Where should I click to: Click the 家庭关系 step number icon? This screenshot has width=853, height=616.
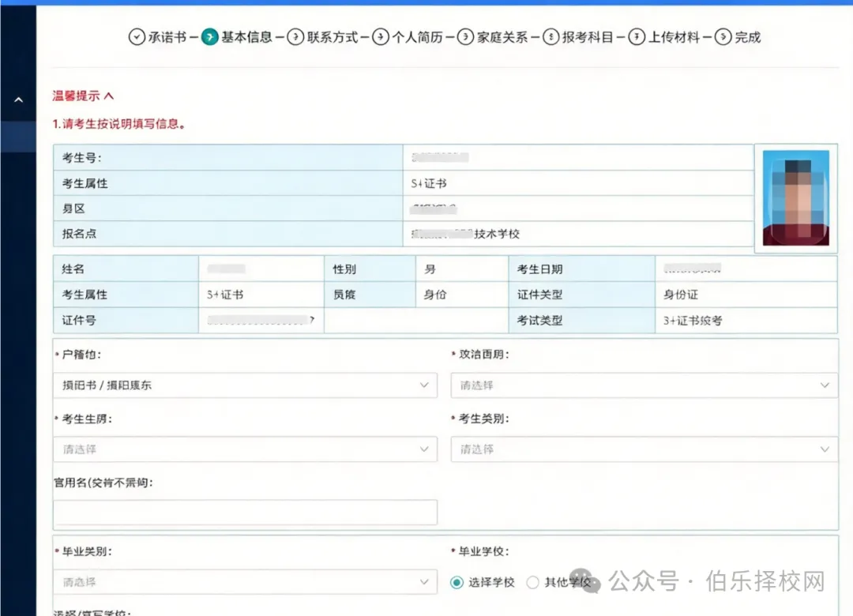pos(465,37)
